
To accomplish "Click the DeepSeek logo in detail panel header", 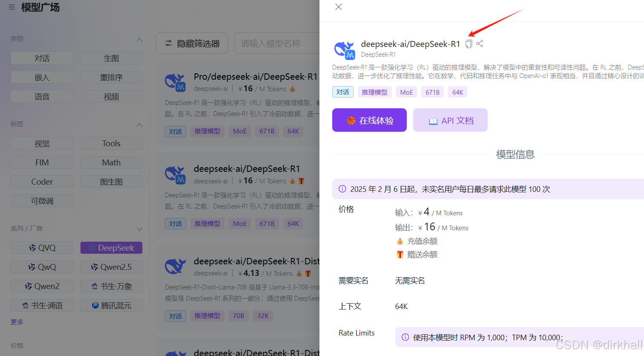I will (345, 49).
